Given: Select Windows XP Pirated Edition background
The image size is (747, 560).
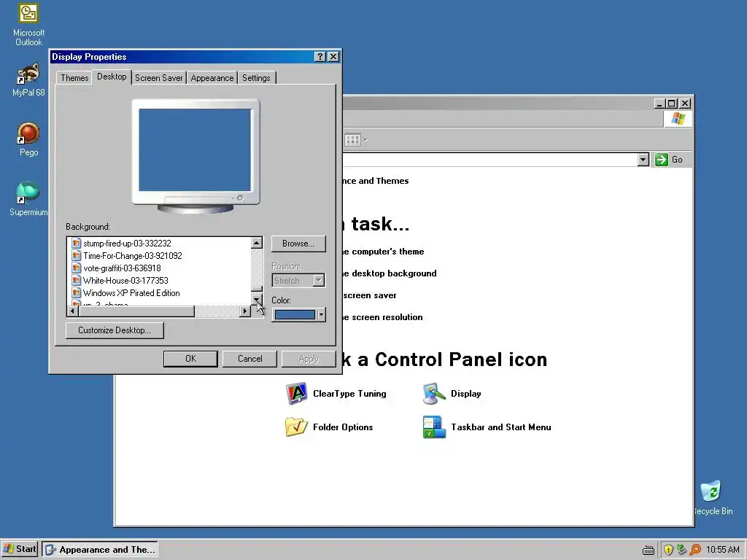Looking at the screenshot, I should tap(131, 293).
